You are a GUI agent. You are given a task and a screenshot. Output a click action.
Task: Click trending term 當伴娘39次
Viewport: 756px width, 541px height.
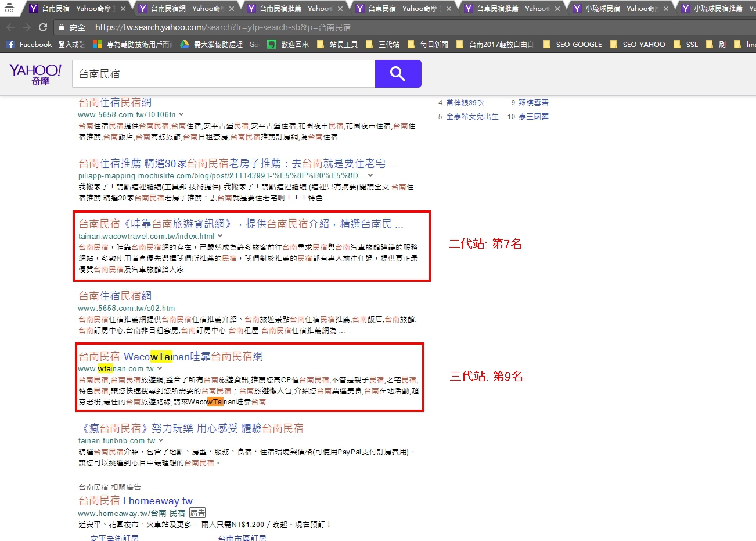click(465, 102)
